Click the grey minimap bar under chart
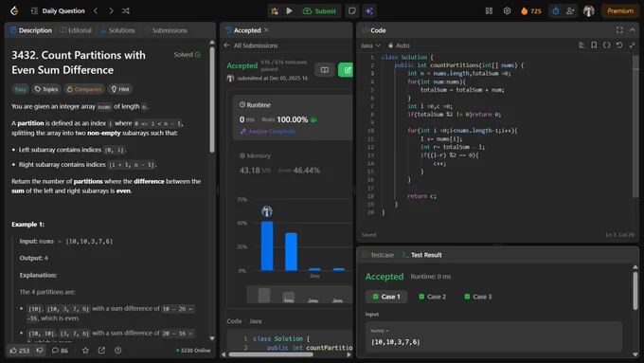Viewport: 644px width, 363px height. (x=264, y=295)
